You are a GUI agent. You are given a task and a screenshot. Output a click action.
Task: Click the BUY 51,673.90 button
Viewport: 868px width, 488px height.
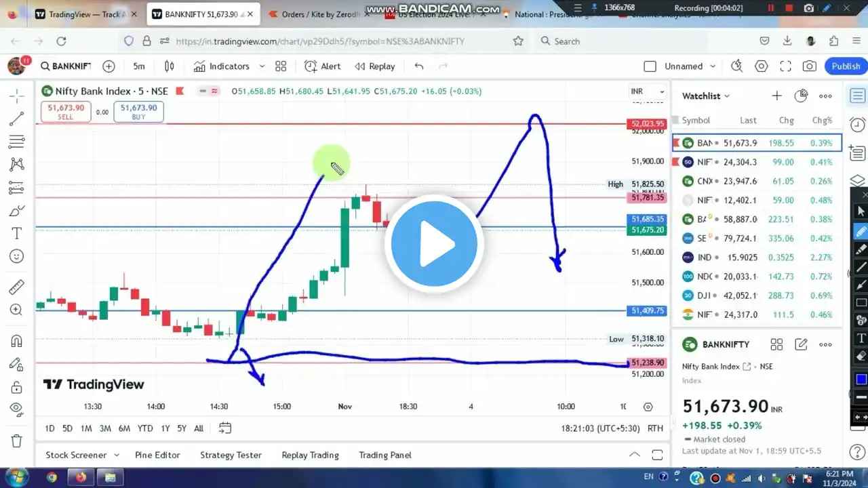point(138,112)
